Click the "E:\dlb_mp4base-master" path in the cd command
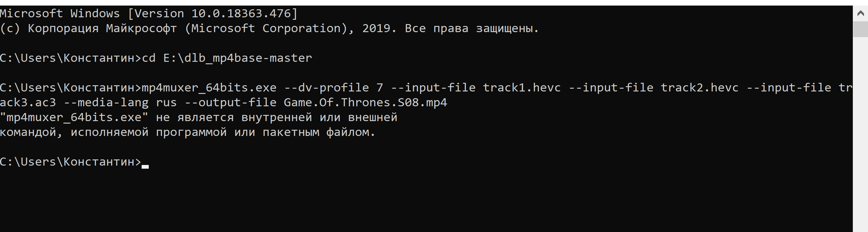Image resolution: width=868 pixels, height=232 pixels. 237,58
